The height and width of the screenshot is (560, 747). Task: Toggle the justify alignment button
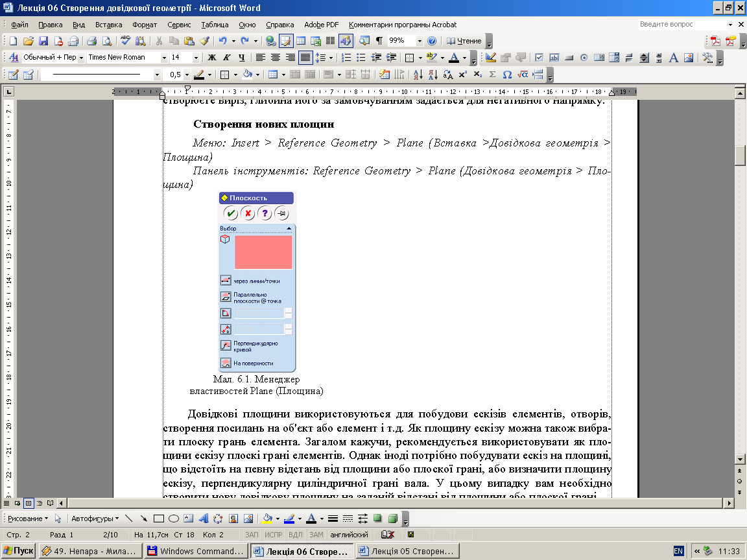pyautogui.click(x=305, y=58)
